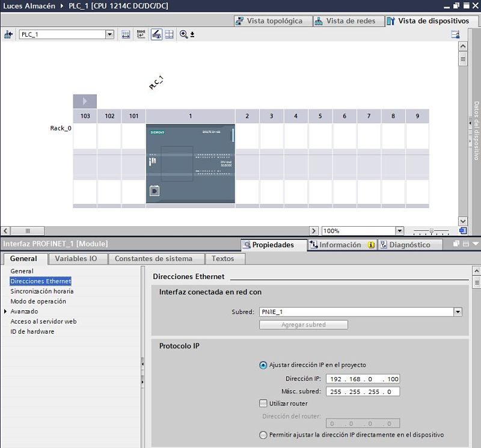Select Permitir ajustar la dirección IP en el dispositivo
Screen dimensions: 481x448
pos(263,435)
